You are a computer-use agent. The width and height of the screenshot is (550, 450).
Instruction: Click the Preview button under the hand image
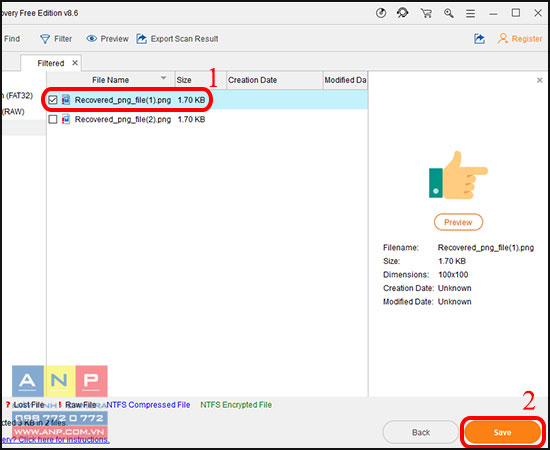(x=458, y=222)
